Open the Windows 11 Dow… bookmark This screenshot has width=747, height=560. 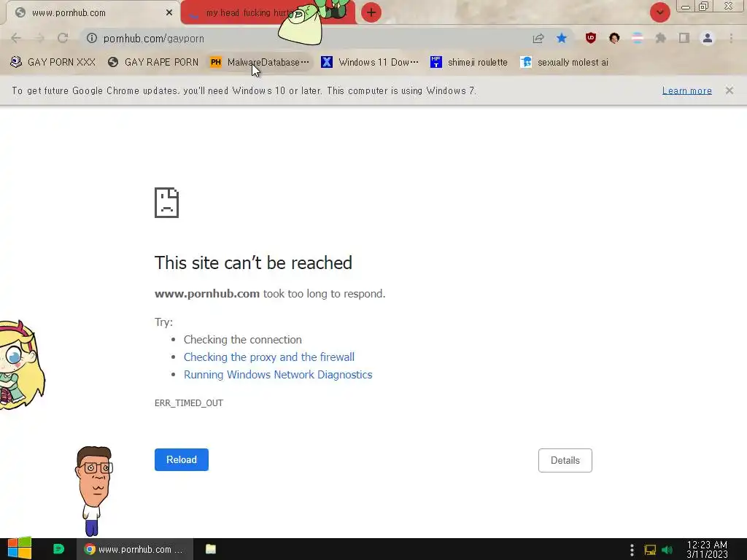tap(370, 63)
